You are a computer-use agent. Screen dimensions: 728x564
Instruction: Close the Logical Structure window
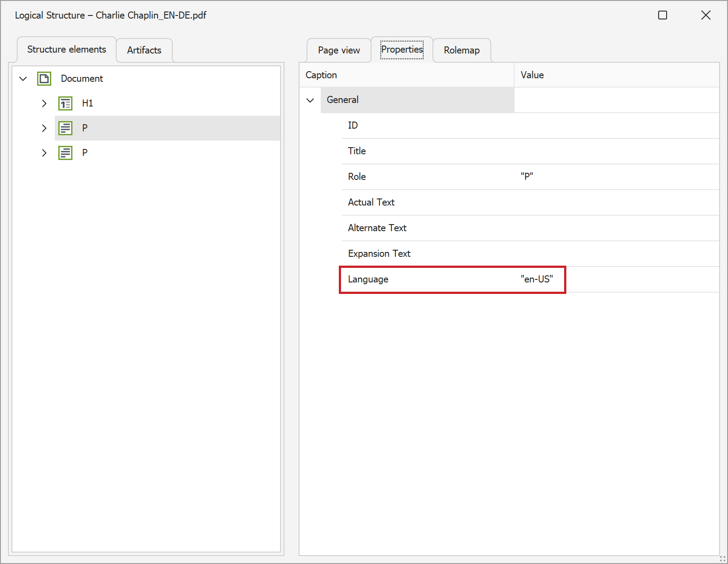click(706, 15)
